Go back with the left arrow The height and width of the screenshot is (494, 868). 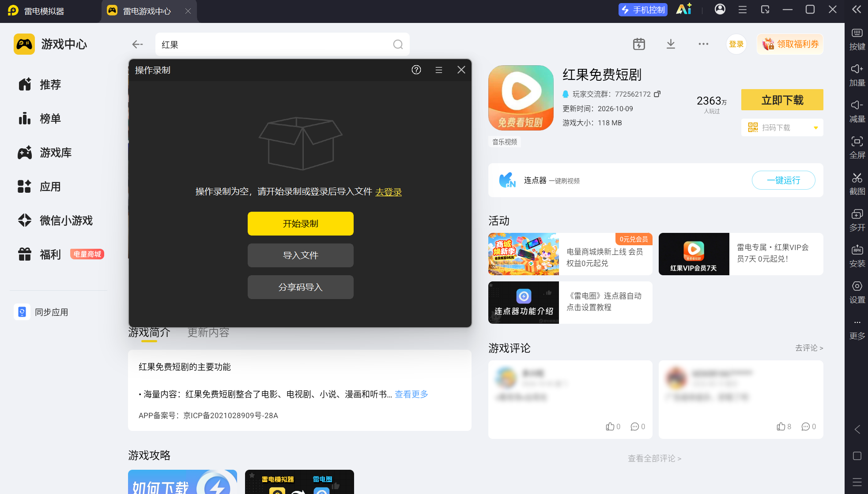[x=137, y=44]
